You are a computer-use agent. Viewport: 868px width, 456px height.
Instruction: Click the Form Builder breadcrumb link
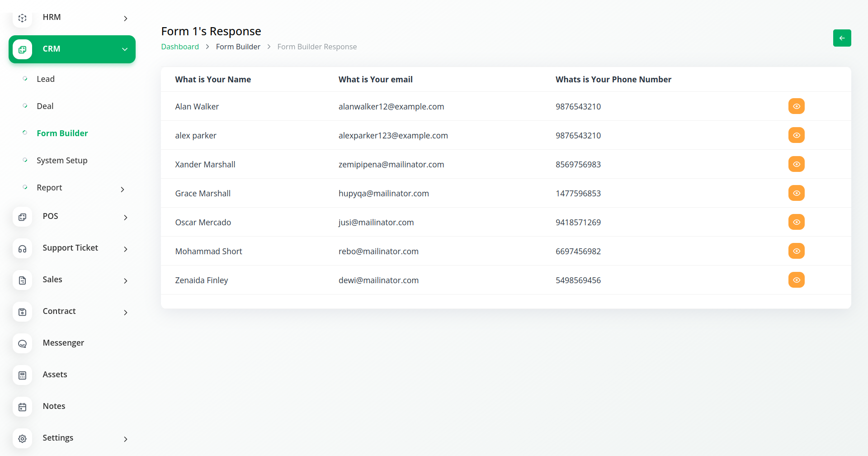coord(238,47)
